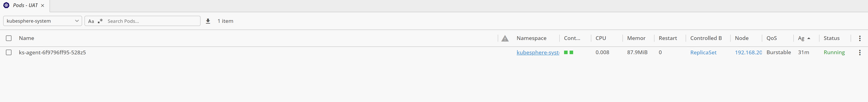The height and width of the screenshot is (102, 868).
Task: Open the kubesphere-system namespace link
Action: click(x=538, y=53)
